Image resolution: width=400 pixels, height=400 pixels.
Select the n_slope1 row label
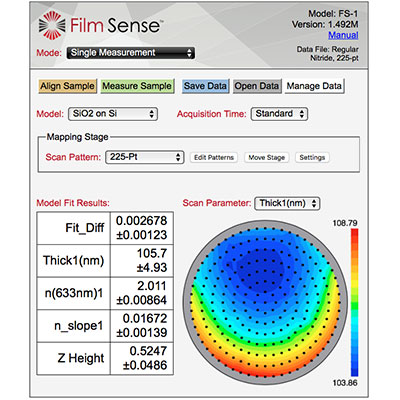tap(79, 326)
